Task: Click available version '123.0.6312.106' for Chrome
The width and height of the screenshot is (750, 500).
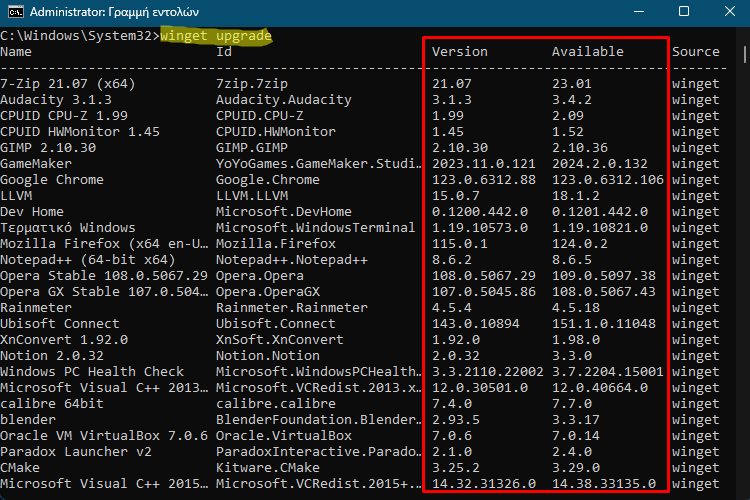Action: tap(608, 180)
